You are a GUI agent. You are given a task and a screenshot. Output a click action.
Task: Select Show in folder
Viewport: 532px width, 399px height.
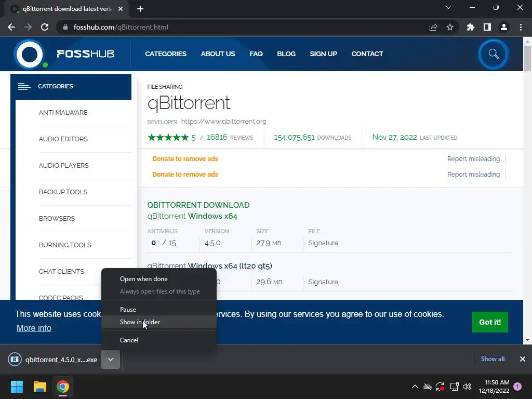(x=159, y=322)
